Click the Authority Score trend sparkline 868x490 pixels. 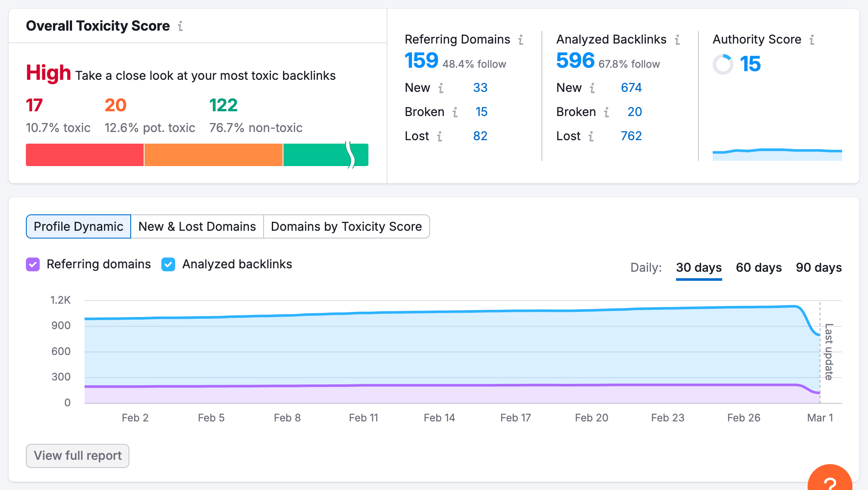777,154
